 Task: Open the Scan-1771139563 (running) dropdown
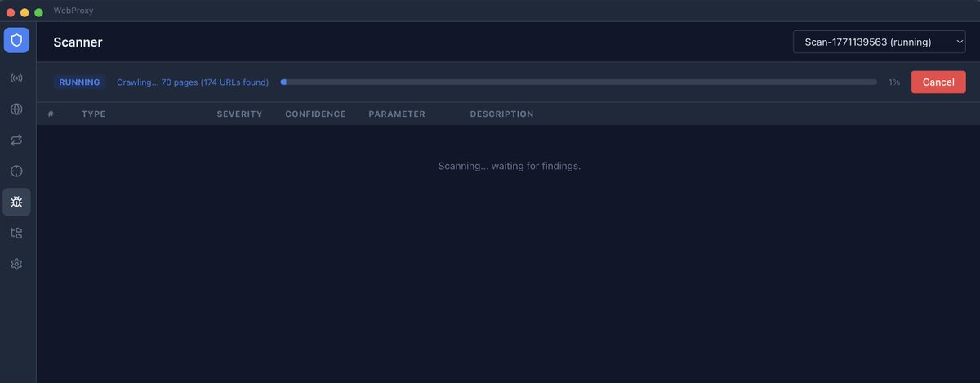coord(880,42)
